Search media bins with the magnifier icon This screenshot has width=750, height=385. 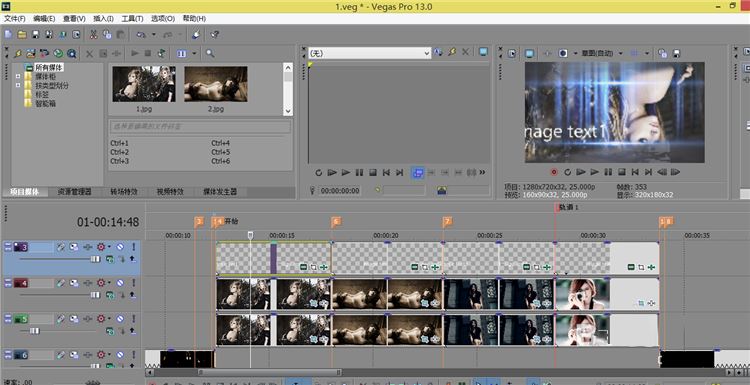click(210, 54)
